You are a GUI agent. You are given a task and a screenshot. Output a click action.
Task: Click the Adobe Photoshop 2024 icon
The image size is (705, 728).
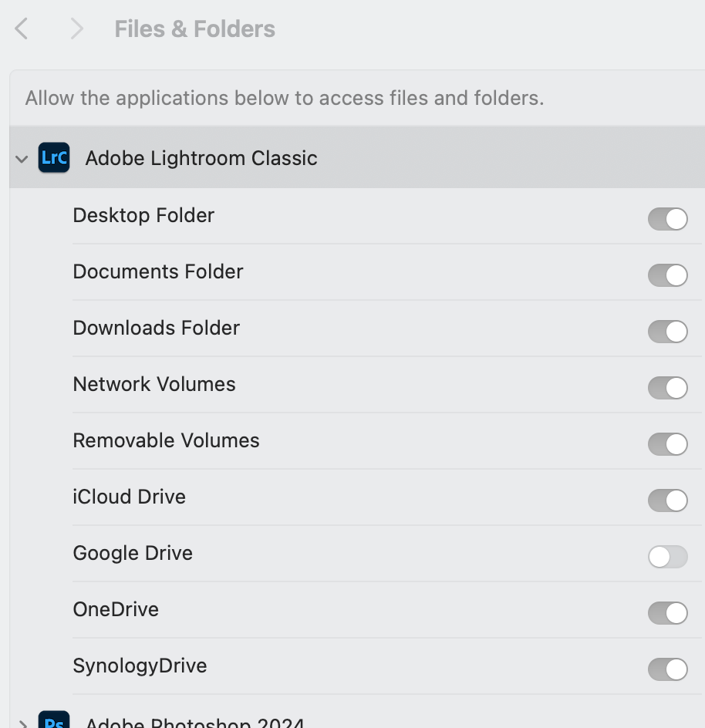click(x=54, y=722)
